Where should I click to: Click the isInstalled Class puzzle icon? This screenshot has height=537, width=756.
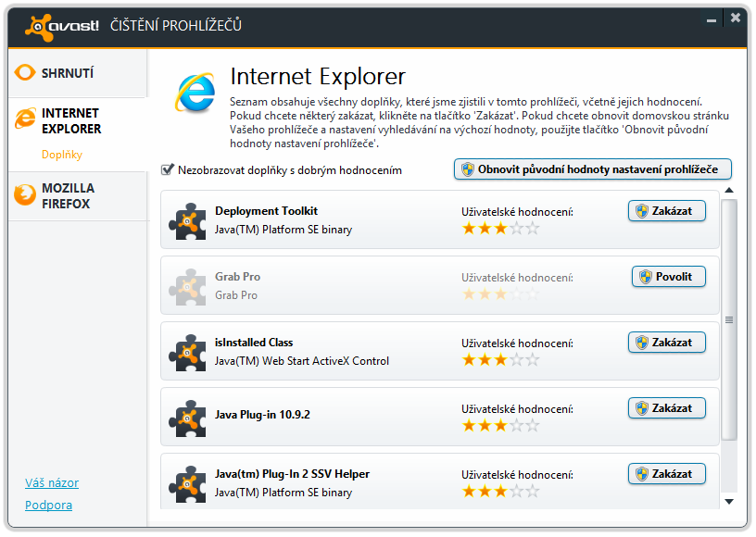click(187, 353)
